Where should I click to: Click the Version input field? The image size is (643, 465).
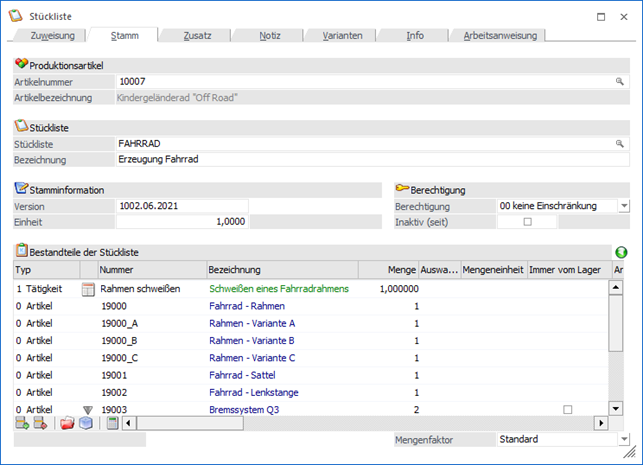tap(181, 206)
